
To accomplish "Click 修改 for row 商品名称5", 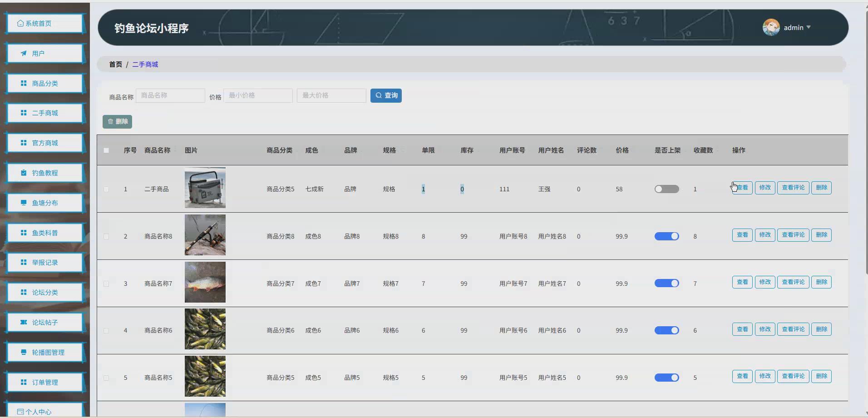I will [x=765, y=376].
